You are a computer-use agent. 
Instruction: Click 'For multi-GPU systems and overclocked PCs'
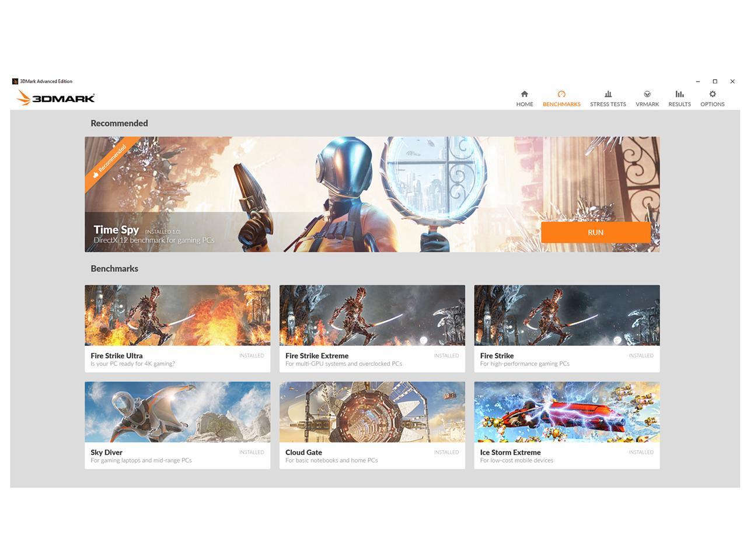344,364
